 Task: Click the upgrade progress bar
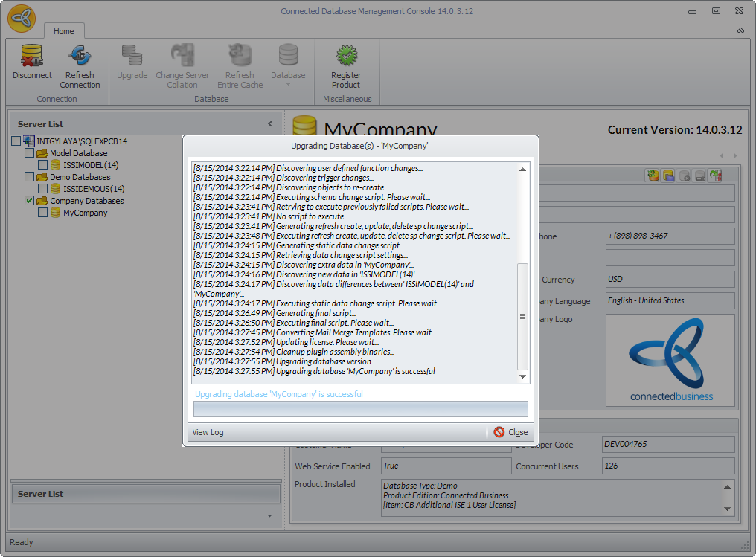(360, 409)
